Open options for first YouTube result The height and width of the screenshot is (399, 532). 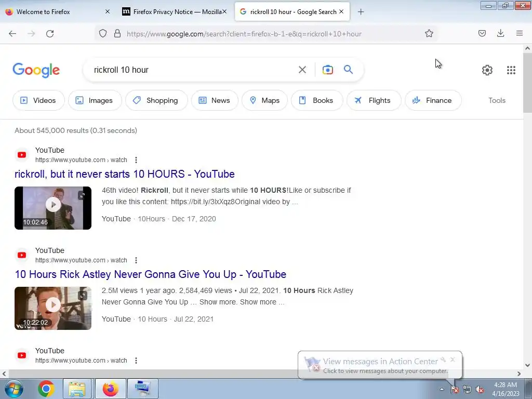pos(136,160)
